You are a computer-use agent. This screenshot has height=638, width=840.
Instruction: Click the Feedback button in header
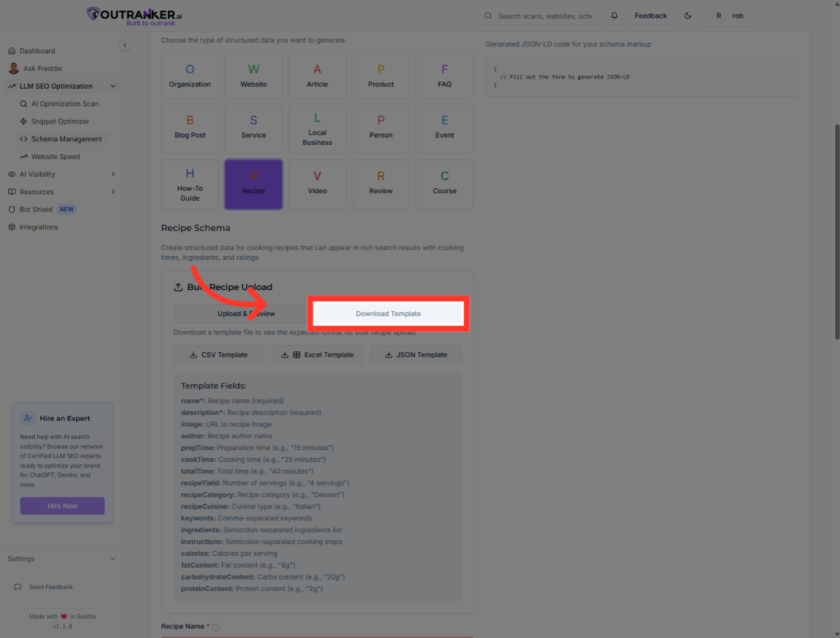[x=650, y=16]
